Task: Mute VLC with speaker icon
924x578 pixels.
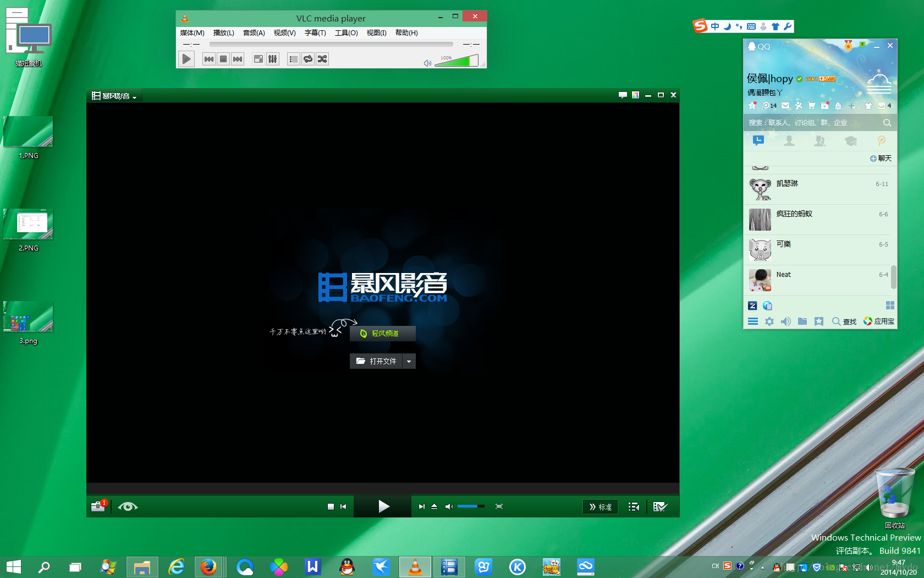Action: (x=427, y=63)
